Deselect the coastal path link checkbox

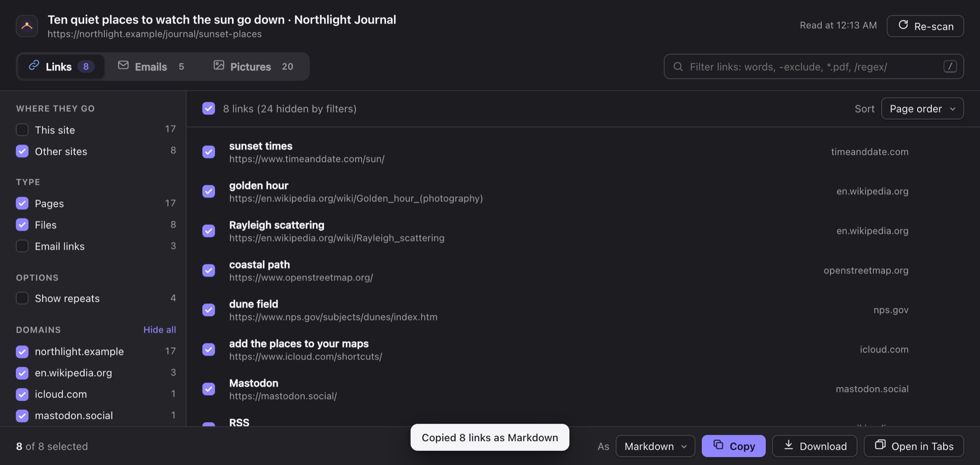click(x=209, y=271)
